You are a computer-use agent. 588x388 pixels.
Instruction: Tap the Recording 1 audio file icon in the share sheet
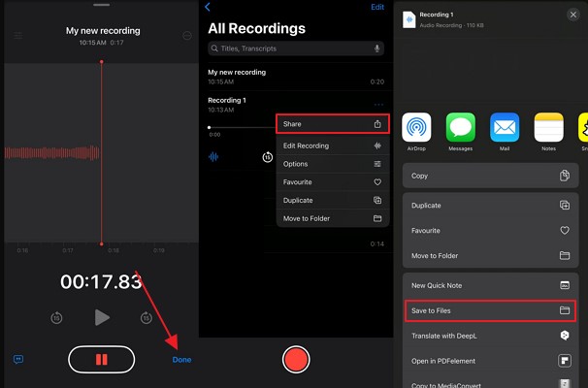point(408,19)
